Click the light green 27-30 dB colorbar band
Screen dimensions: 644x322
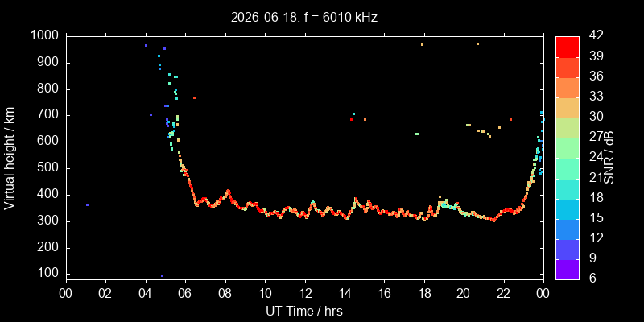[568, 127]
